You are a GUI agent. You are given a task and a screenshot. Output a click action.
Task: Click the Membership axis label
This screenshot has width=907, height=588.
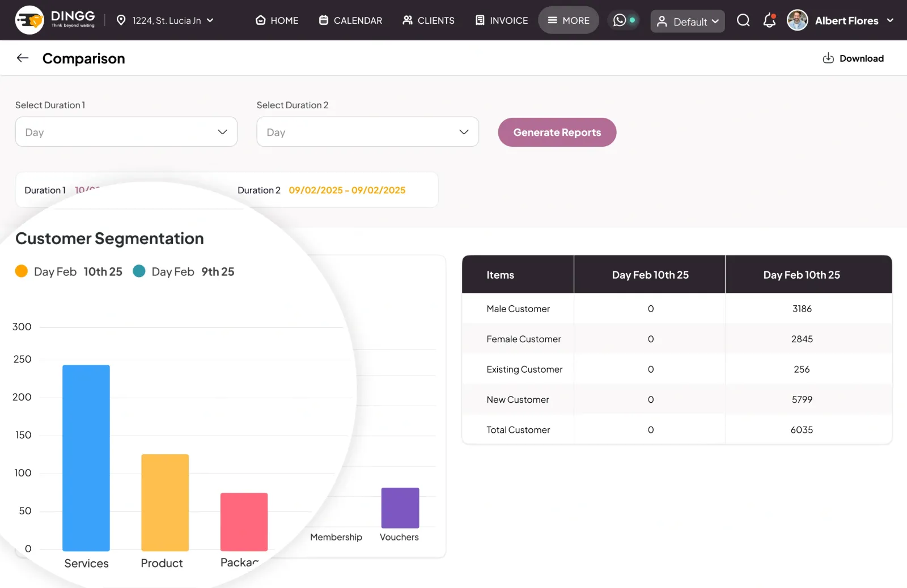click(x=336, y=537)
